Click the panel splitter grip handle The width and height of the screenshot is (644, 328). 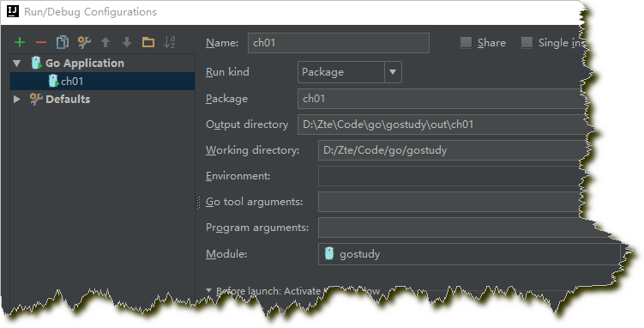click(199, 203)
